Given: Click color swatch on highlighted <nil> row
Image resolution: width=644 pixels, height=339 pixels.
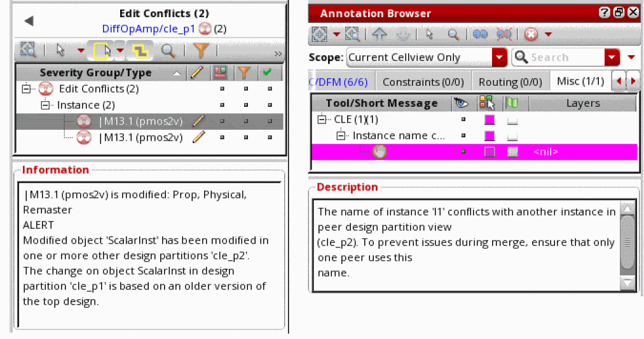Looking at the screenshot, I should (489, 152).
